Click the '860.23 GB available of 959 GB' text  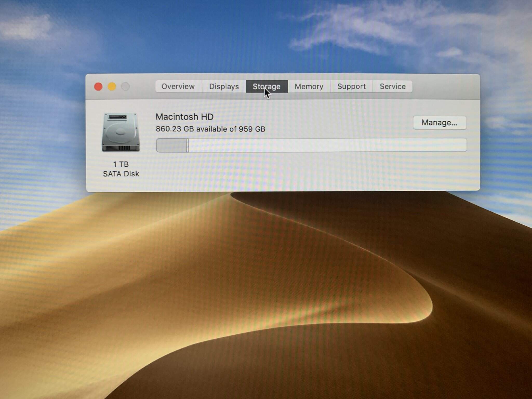pos(210,129)
